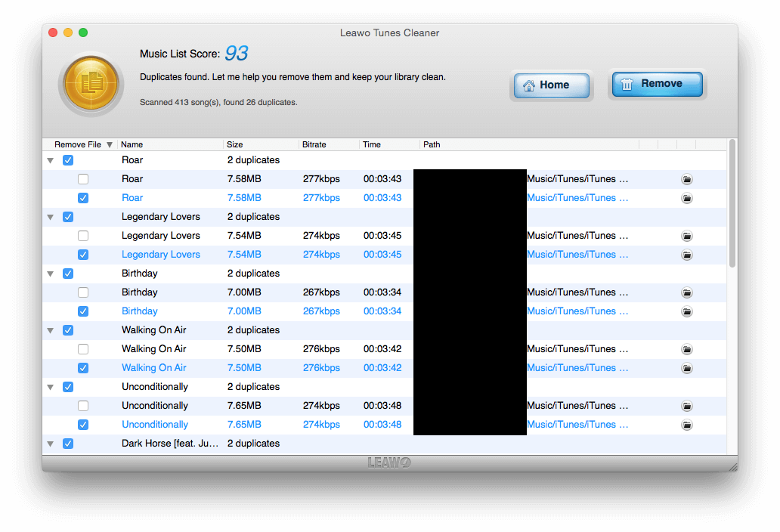Reveal blue Legendary Lovers duplicate in folder
The width and height of the screenshot is (780, 532).
point(686,255)
